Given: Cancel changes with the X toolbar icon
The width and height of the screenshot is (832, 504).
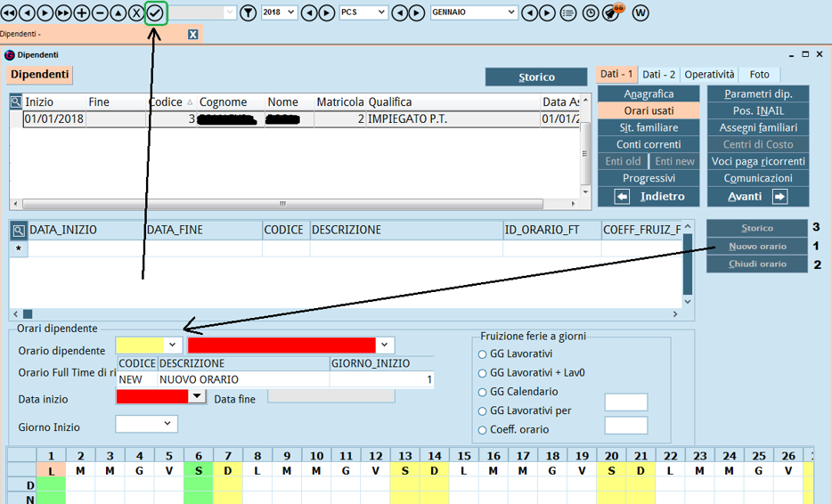Looking at the screenshot, I should 136,12.
